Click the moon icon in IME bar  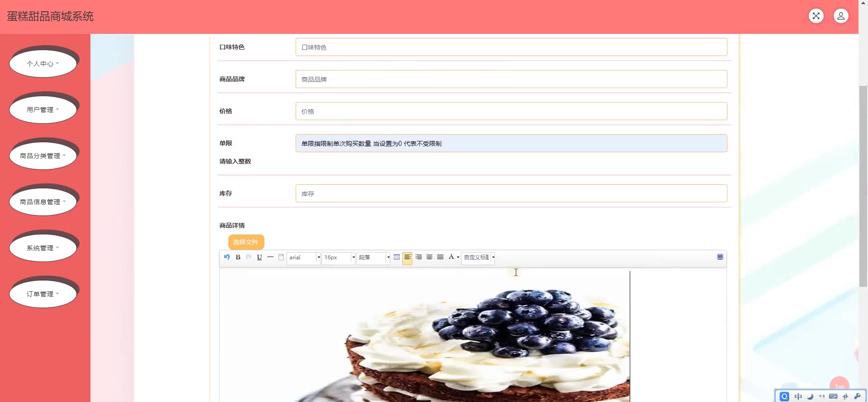coord(810,396)
